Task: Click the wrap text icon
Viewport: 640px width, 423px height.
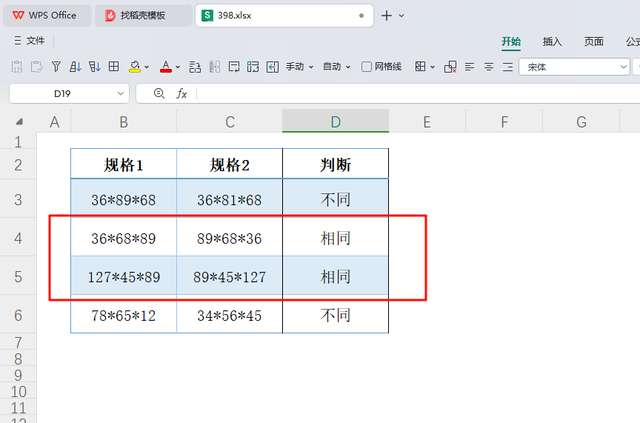Action: 234,67
